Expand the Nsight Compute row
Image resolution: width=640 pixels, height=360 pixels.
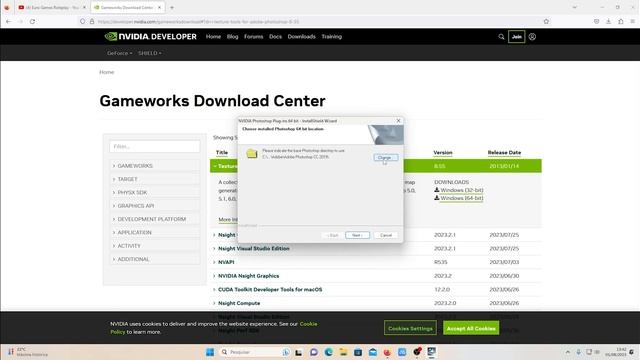[x=239, y=303]
